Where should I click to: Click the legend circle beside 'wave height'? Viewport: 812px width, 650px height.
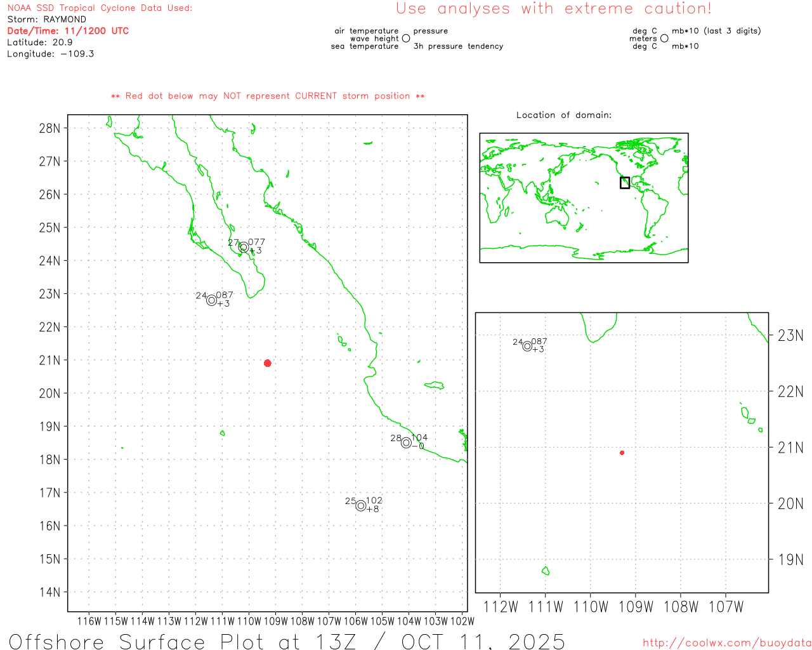(x=406, y=38)
